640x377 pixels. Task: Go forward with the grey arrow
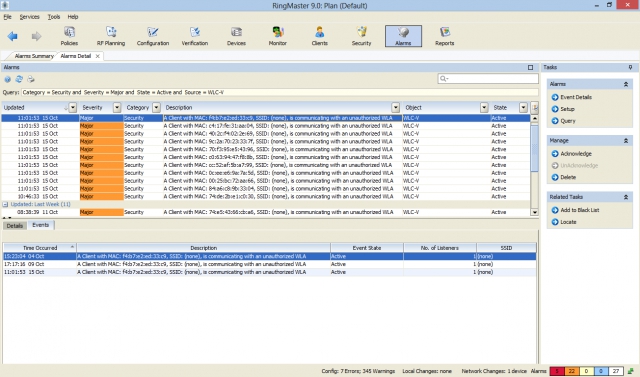click(x=36, y=36)
